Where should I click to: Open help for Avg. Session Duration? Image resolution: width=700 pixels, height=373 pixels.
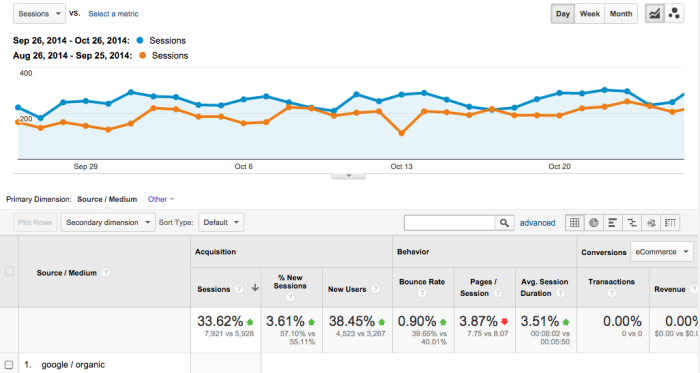[560, 293]
